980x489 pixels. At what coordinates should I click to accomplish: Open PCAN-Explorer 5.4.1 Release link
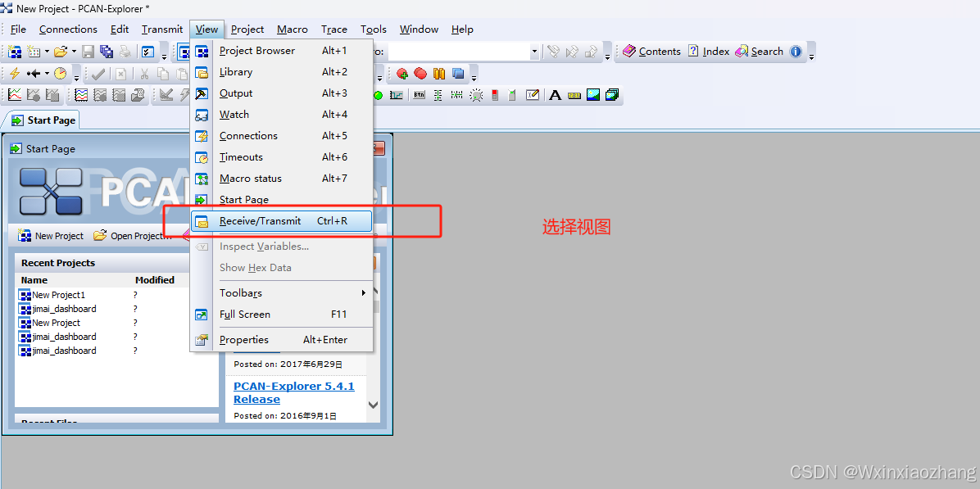293,392
